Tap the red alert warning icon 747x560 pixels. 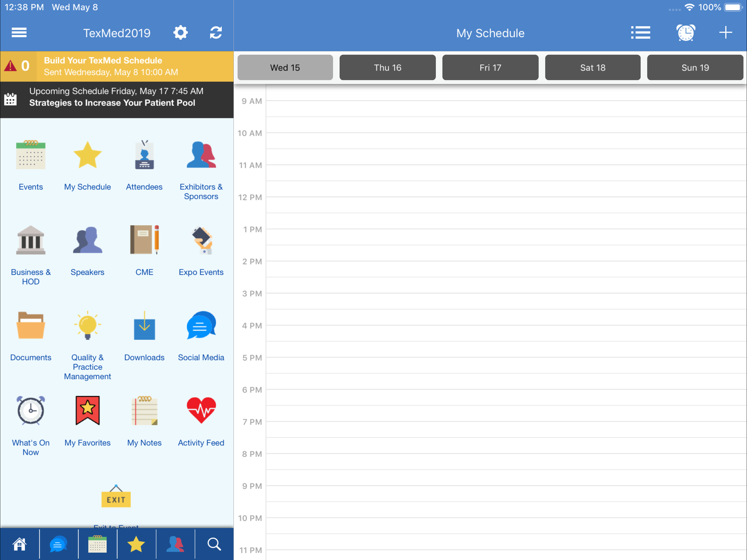(10, 66)
